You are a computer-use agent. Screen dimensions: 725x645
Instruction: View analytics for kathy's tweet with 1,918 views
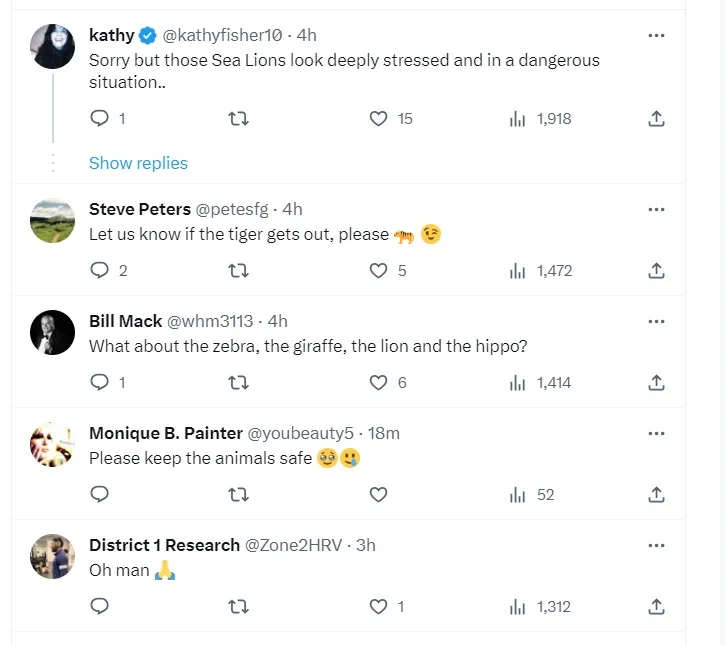pos(540,118)
